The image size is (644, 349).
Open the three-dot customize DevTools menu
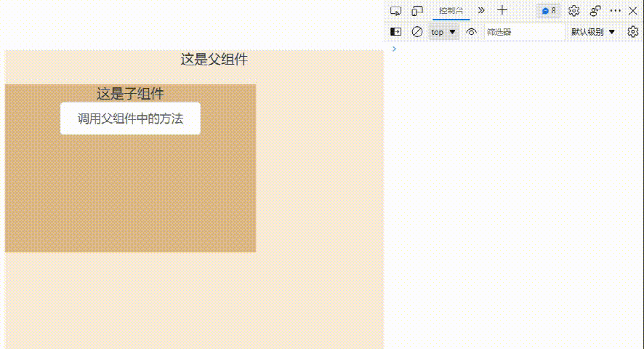[615, 11]
